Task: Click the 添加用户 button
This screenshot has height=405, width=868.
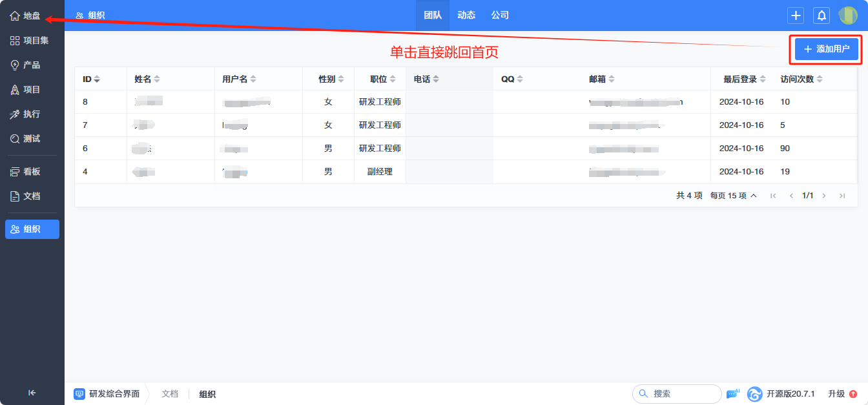Action: (x=826, y=49)
